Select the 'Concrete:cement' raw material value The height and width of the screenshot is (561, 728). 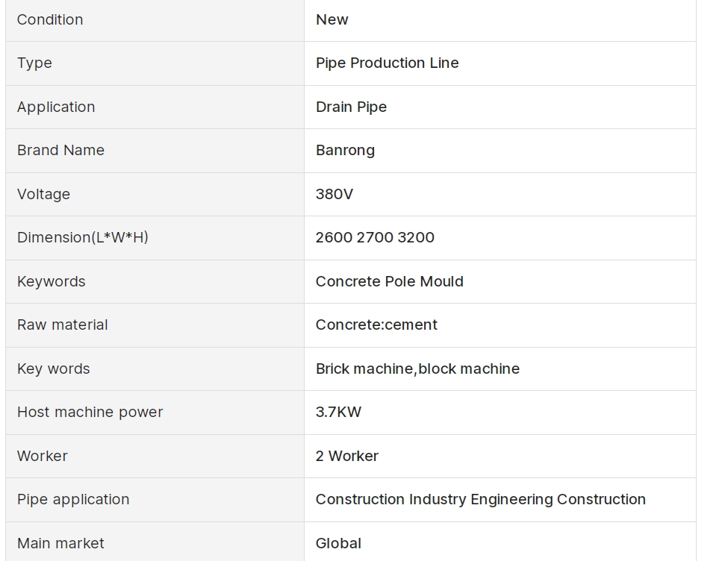(x=376, y=325)
